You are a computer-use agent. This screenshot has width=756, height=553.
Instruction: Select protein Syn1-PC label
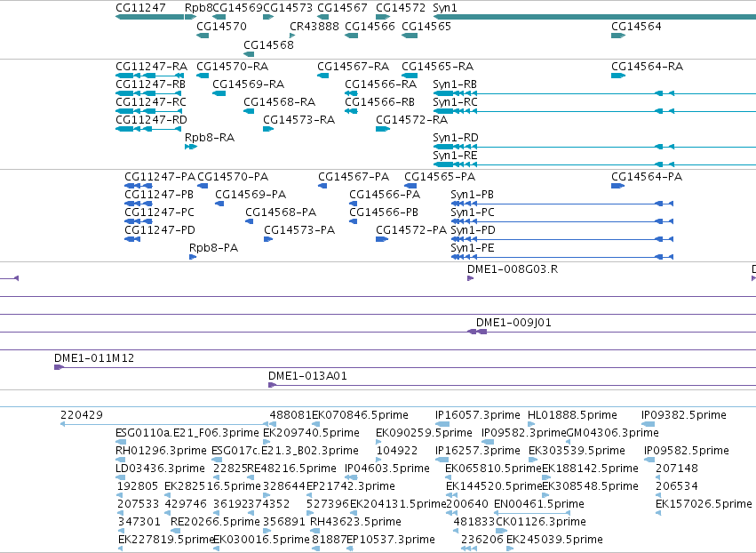(473, 212)
